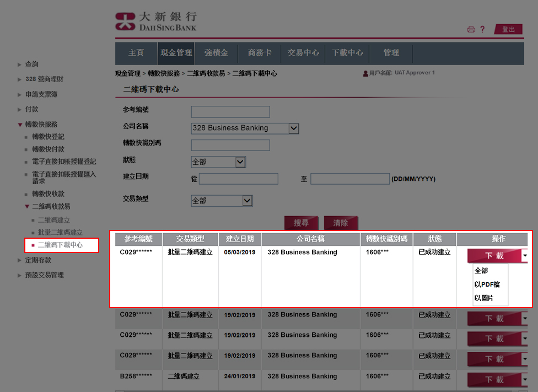
Task: Open the 公司名稱 company name dropdown
Action: coord(295,128)
